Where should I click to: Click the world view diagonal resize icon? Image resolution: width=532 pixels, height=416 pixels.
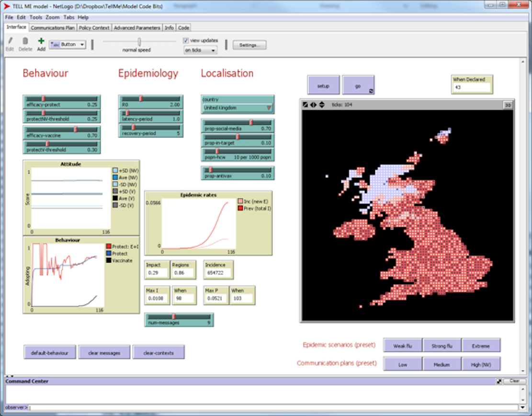(x=306, y=105)
